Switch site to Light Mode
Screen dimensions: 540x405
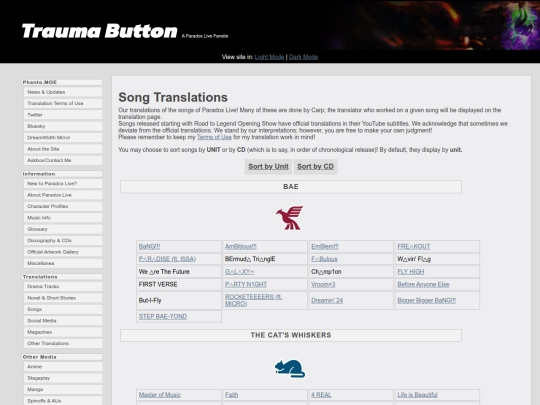pyautogui.click(x=269, y=57)
